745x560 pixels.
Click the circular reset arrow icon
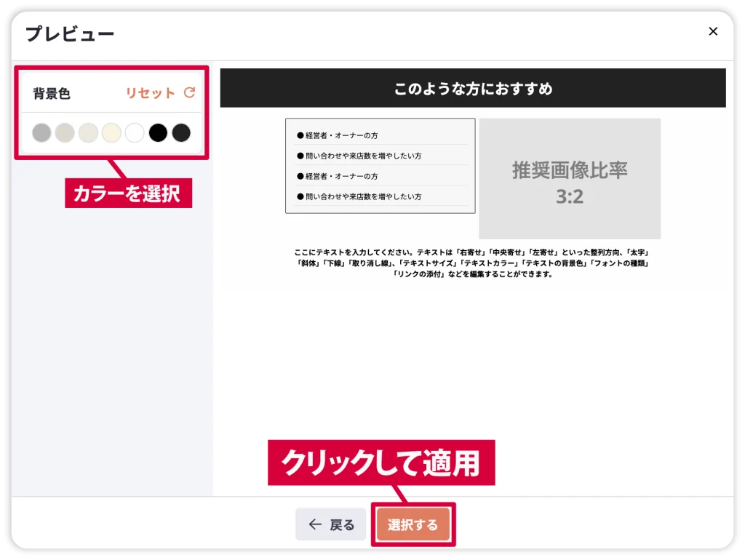pyautogui.click(x=189, y=93)
